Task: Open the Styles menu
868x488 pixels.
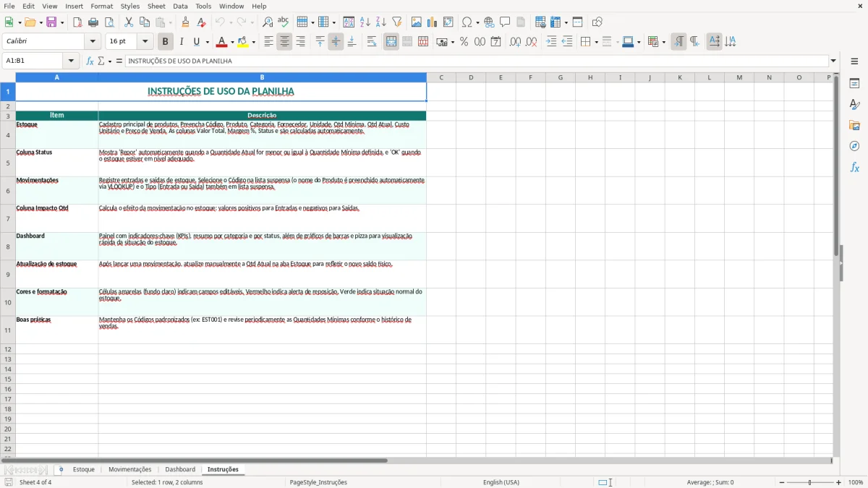Action: (130, 6)
